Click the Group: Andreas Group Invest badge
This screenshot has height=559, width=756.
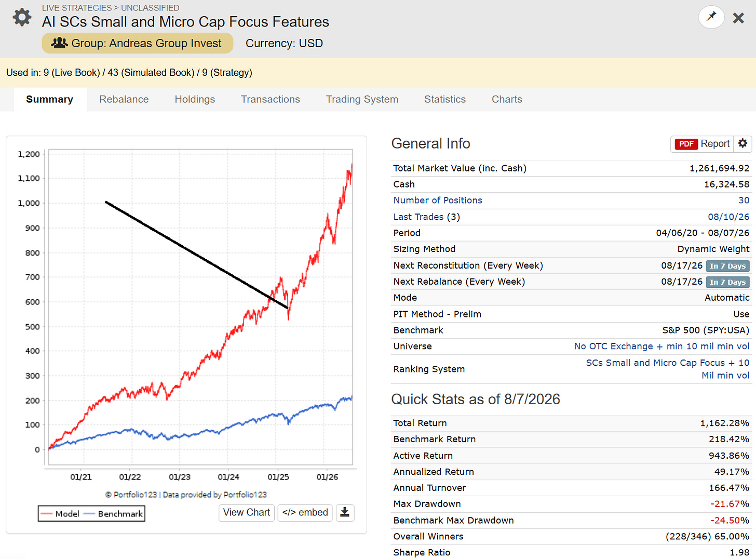click(x=138, y=43)
